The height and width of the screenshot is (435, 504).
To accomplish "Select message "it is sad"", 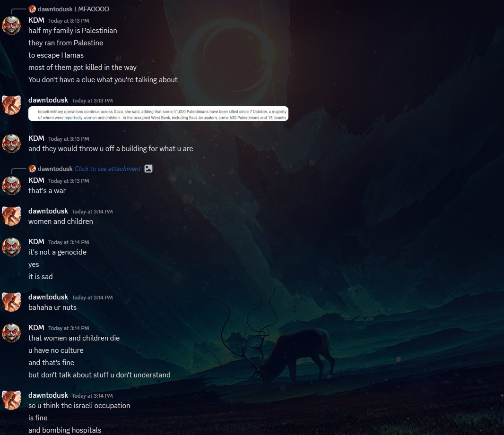I will 41,277.
